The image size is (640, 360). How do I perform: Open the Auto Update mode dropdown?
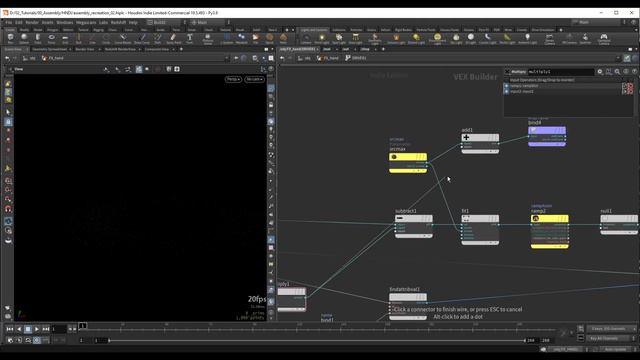[618, 349]
